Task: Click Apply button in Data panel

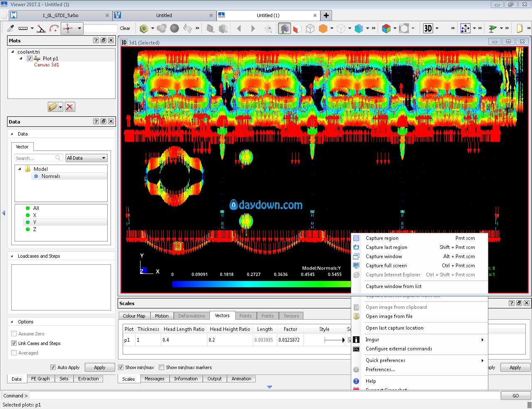Action: click(100, 367)
